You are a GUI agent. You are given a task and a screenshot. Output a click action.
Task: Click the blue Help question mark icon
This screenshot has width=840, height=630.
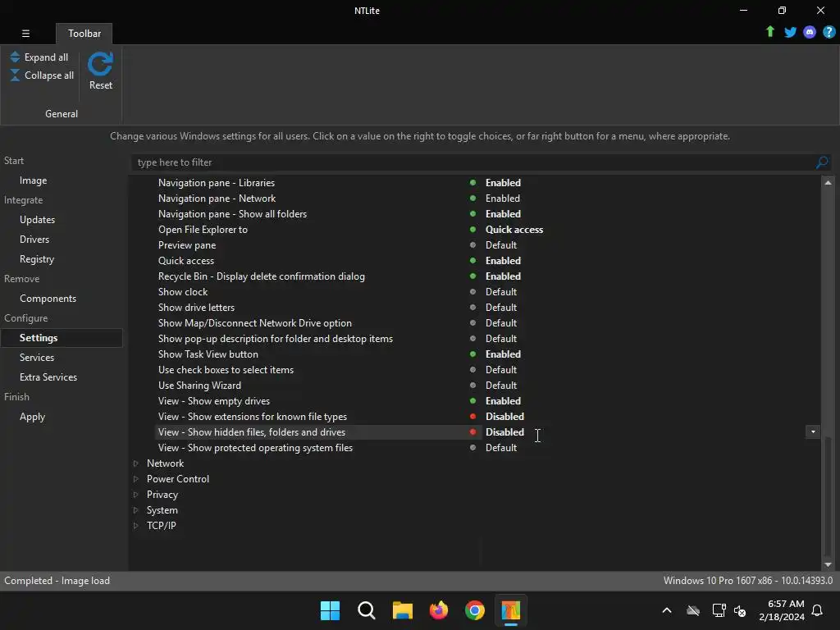tap(829, 32)
